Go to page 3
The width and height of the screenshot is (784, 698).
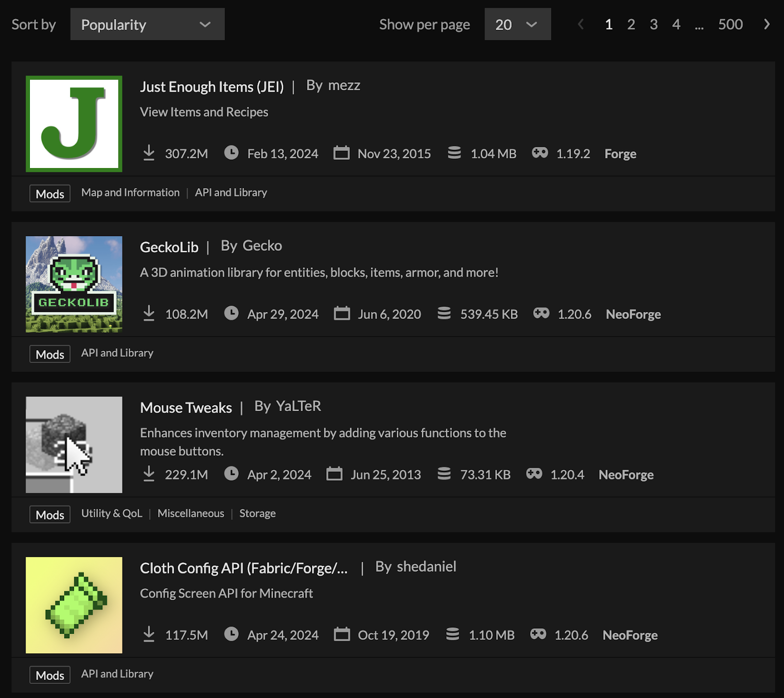[654, 24]
